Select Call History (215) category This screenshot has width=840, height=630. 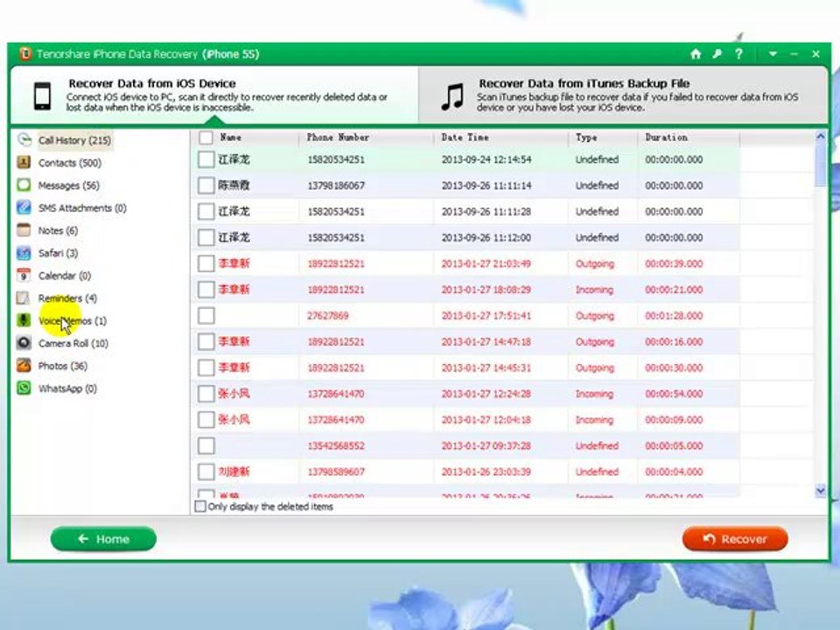tap(74, 140)
